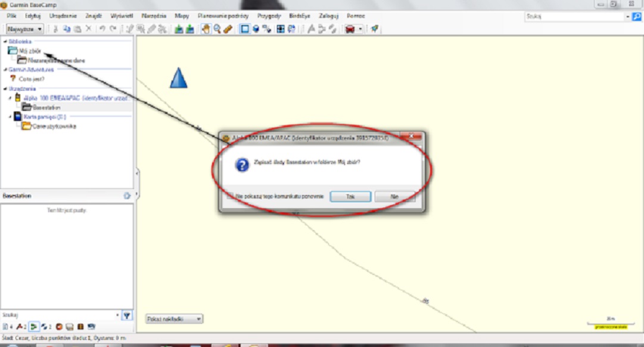Viewport: 644px width, 347px height.
Task: Click Receive from device icon
Action: click(x=190, y=29)
